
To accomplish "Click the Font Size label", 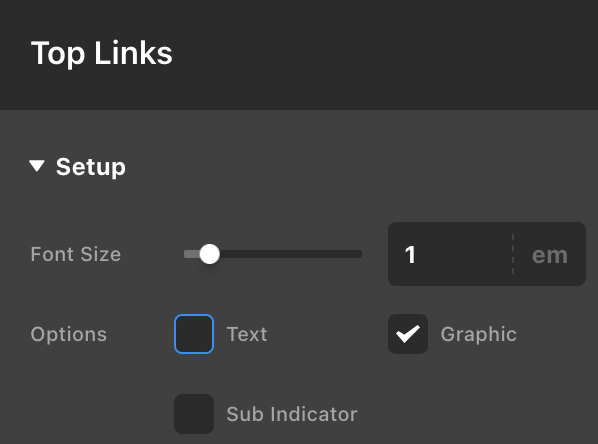I will point(76,254).
